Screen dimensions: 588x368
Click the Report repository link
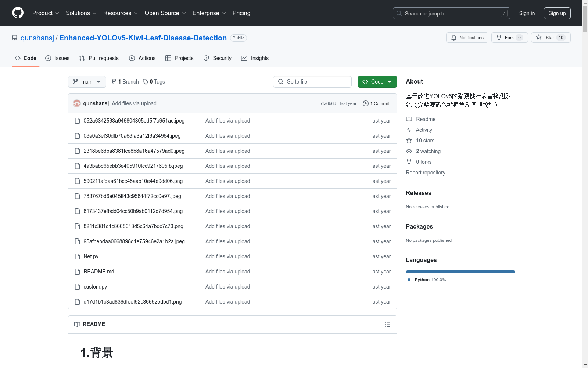(x=426, y=173)
